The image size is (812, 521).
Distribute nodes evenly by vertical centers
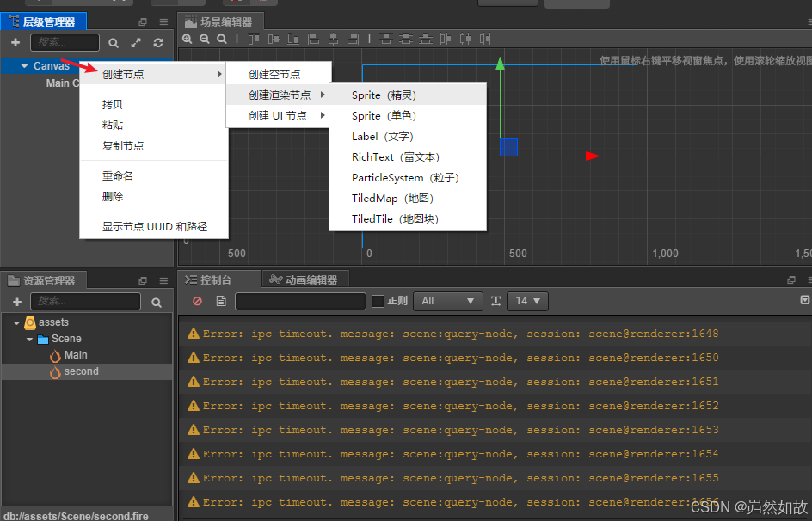coord(406,39)
